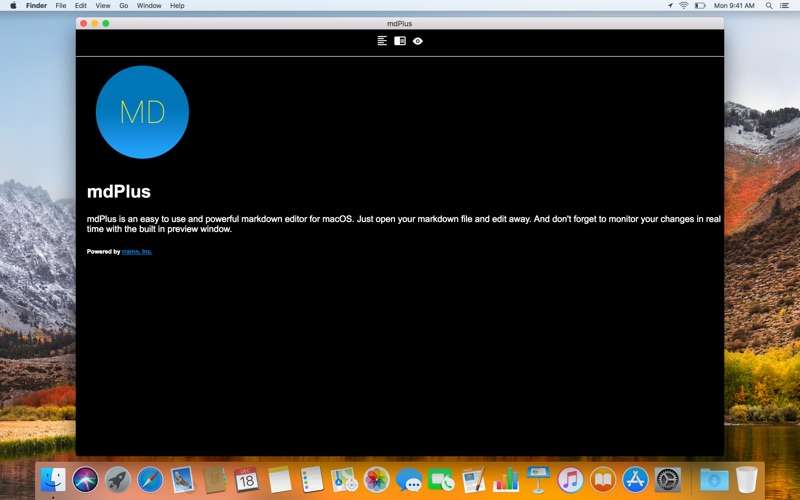Open Keynote from the Dock
This screenshot has height=500, width=800.
point(538,480)
